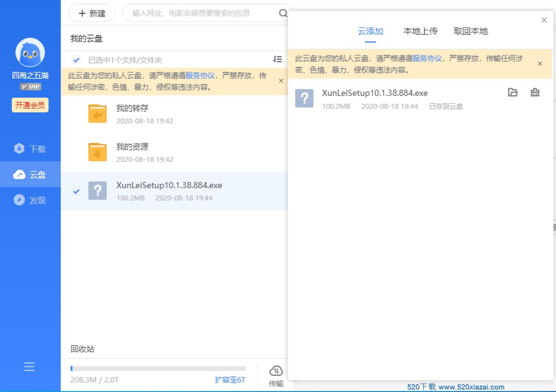Click the clear-record icon for the transfer item

(535, 92)
